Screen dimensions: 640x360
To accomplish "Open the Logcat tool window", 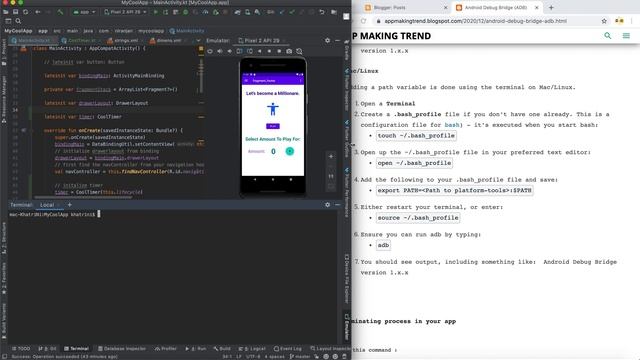I will coord(252,349).
